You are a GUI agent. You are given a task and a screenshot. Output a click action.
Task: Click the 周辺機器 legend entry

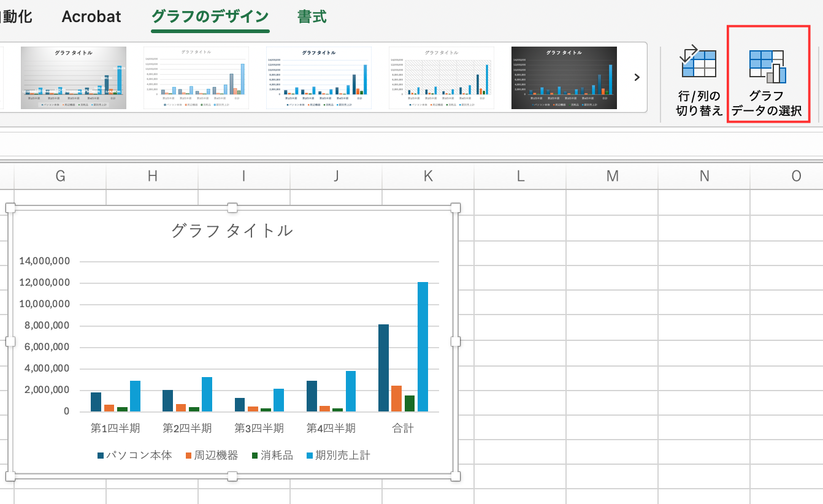click(x=213, y=456)
